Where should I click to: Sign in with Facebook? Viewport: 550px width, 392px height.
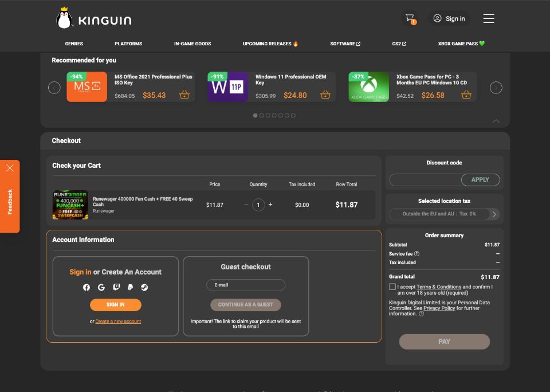click(87, 287)
